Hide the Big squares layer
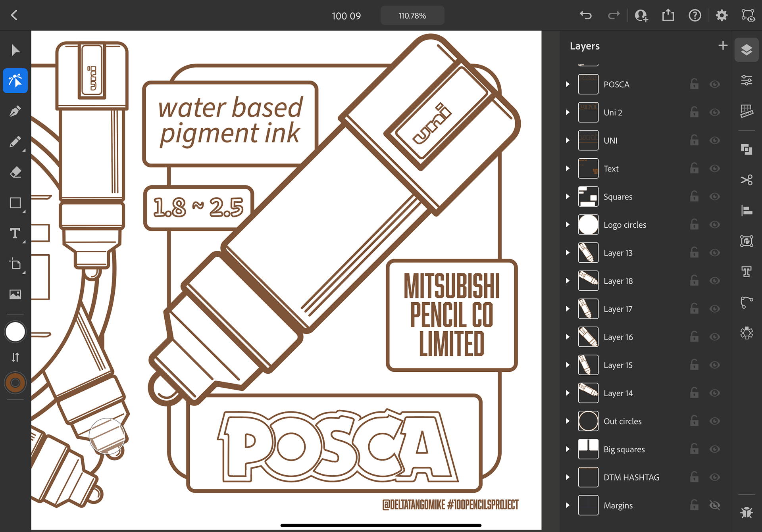The width and height of the screenshot is (762, 532). click(x=715, y=449)
